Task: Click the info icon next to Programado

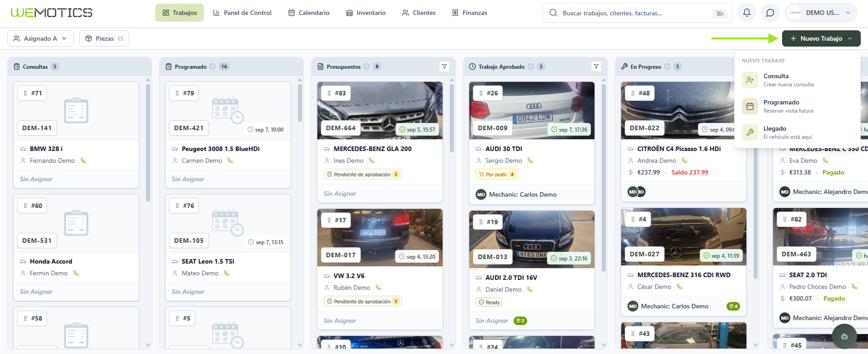Action: coord(212,66)
